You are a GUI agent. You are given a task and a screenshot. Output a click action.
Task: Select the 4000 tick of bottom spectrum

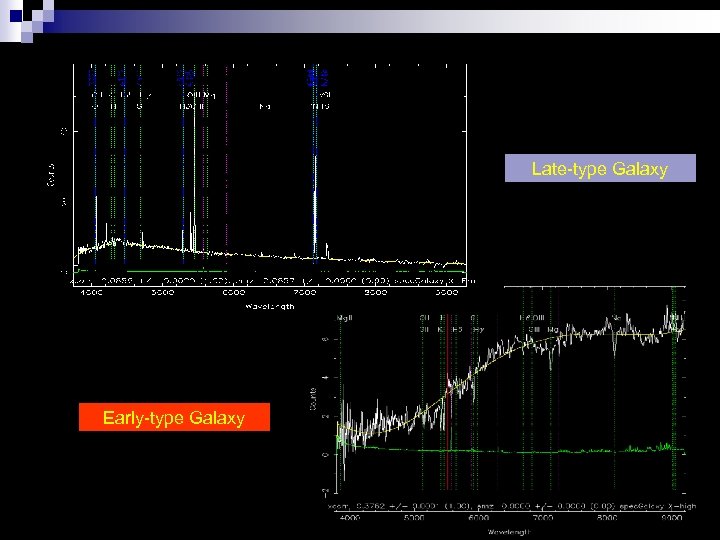click(x=349, y=518)
